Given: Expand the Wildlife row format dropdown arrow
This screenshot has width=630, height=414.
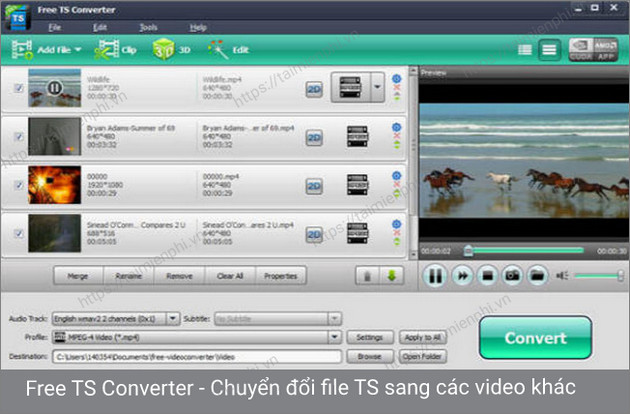Looking at the screenshot, I should 377,87.
